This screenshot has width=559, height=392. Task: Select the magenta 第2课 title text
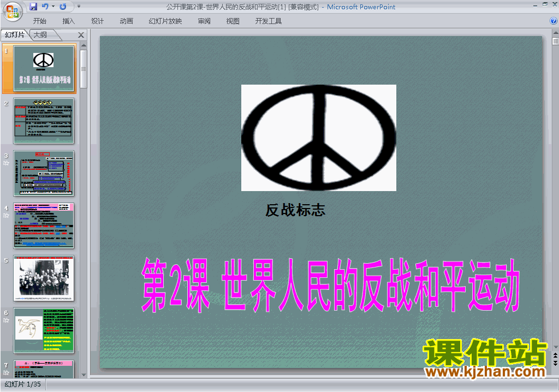tap(330, 286)
